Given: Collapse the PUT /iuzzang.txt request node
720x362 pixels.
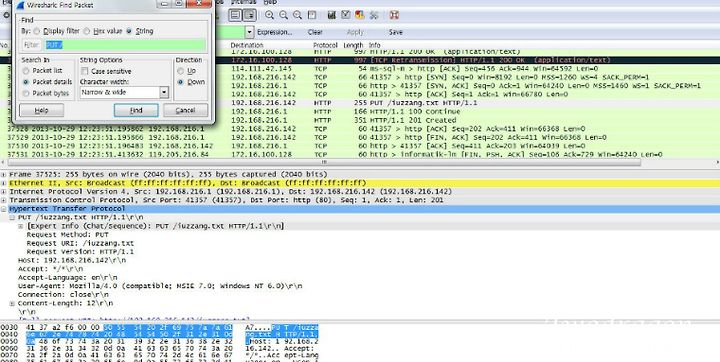Looking at the screenshot, I should 12,217.
